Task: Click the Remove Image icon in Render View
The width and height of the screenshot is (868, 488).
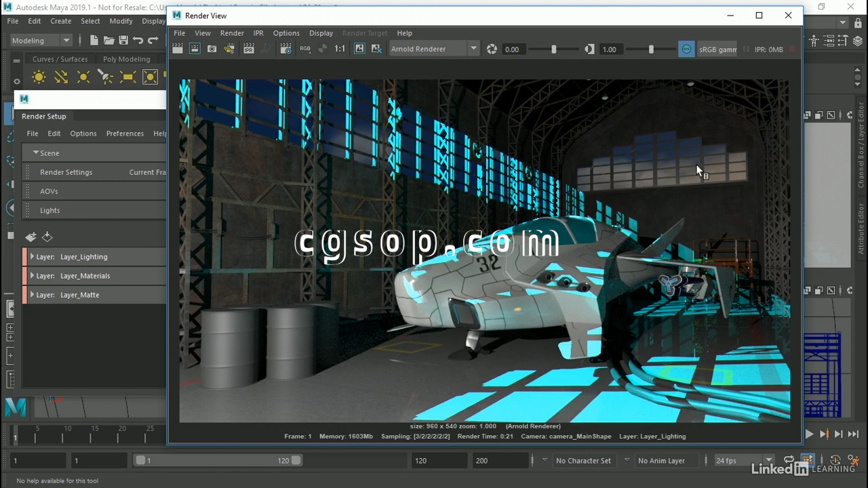Action: [376, 49]
